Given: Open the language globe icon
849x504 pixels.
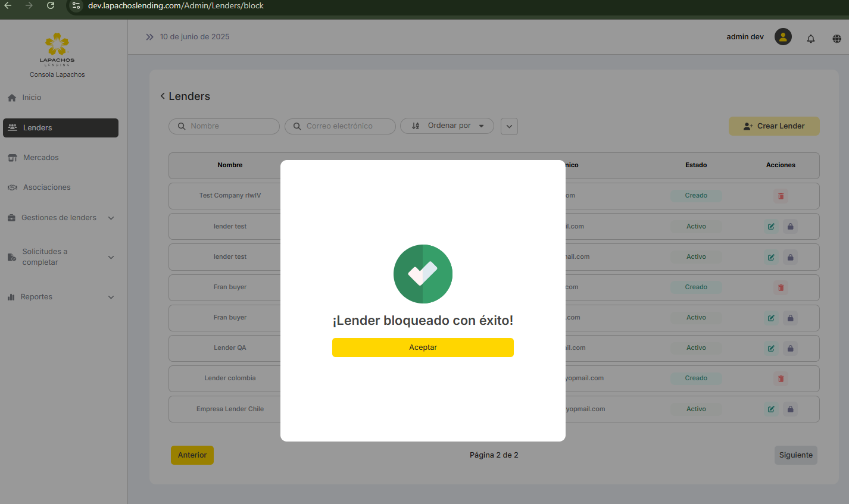Looking at the screenshot, I should (836, 39).
